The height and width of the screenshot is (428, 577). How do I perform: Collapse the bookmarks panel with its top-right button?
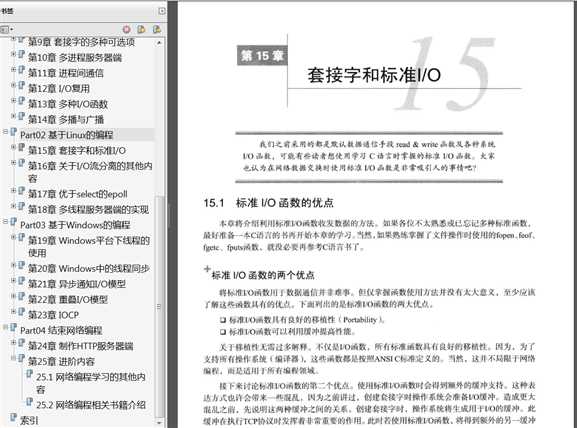click(x=162, y=11)
